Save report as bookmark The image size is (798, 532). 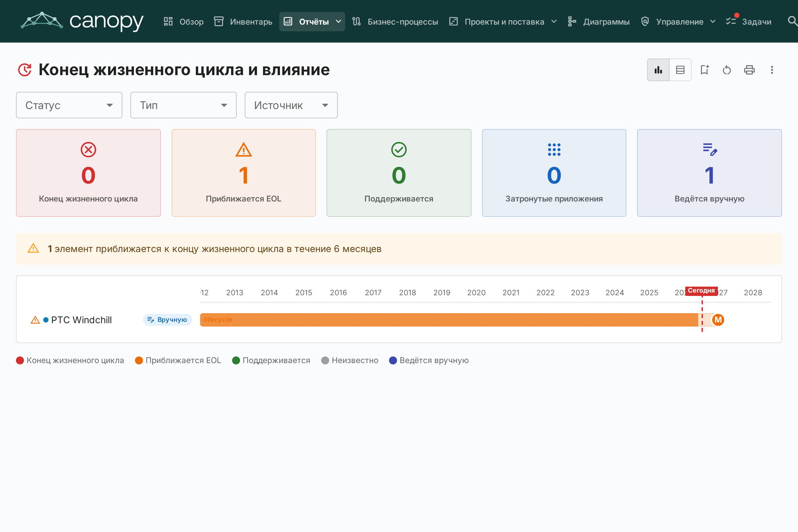pos(705,70)
